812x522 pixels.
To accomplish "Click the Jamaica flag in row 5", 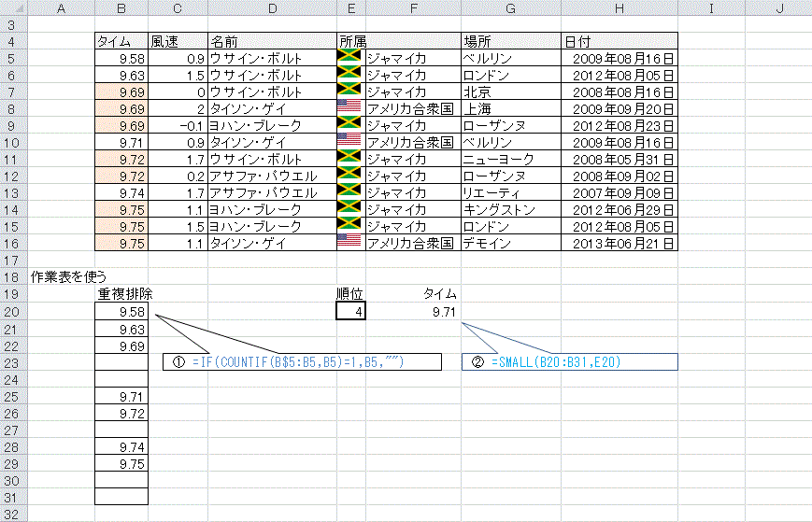I will coord(349,58).
